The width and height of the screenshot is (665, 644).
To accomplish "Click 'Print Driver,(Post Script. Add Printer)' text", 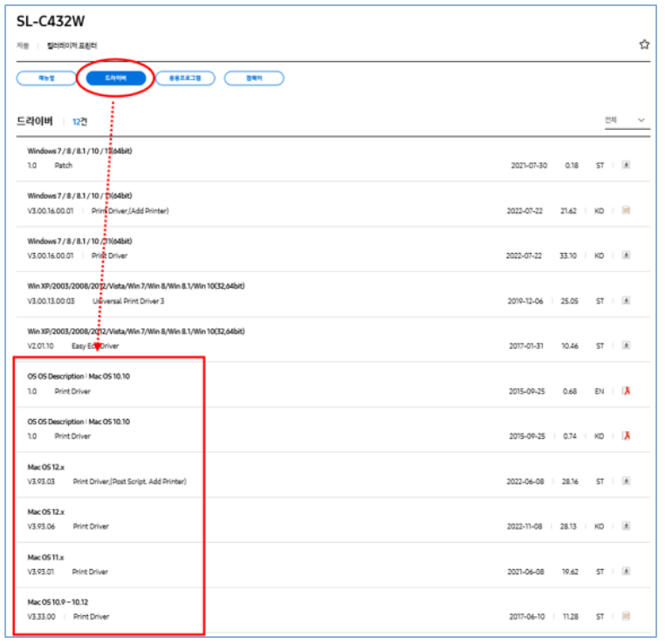I will tap(130, 482).
